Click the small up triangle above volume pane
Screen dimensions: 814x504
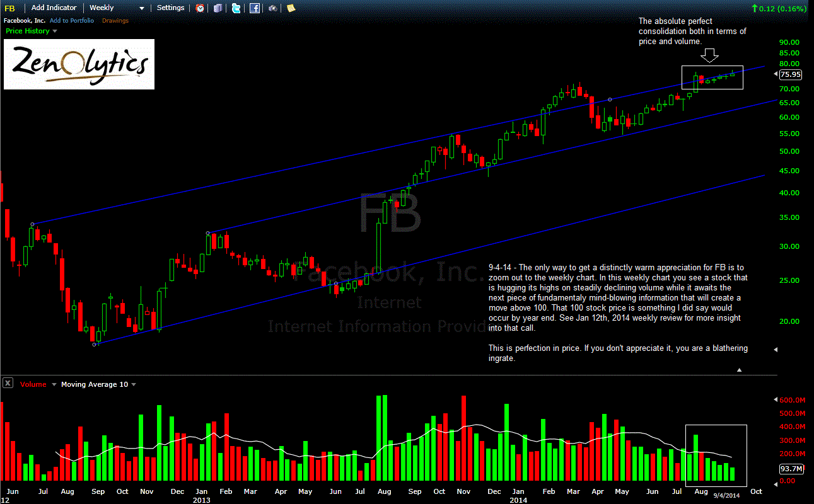[x=740, y=370]
